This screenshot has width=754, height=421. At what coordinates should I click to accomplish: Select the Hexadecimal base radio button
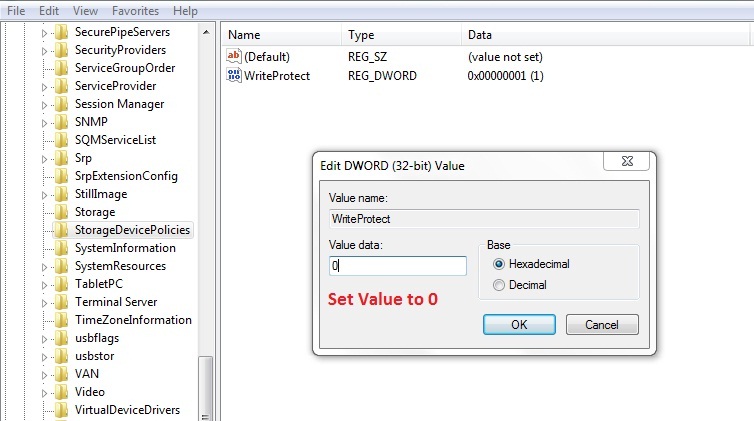point(499,264)
